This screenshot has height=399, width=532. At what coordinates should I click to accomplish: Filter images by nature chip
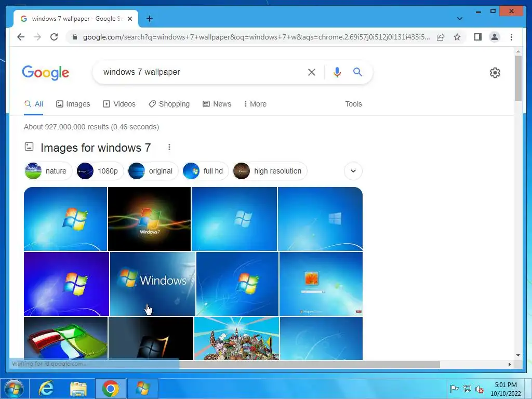pos(48,171)
